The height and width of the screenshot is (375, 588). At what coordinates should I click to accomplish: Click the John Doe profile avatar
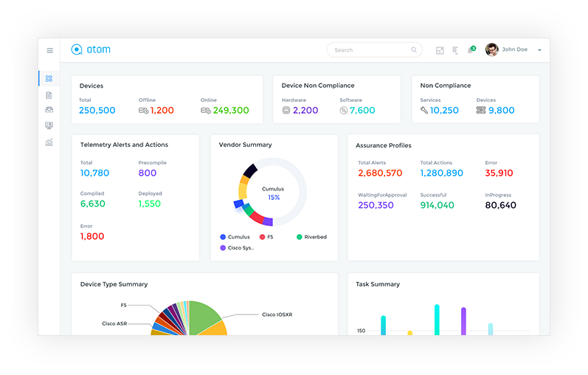pyautogui.click(x=491, y=49)
